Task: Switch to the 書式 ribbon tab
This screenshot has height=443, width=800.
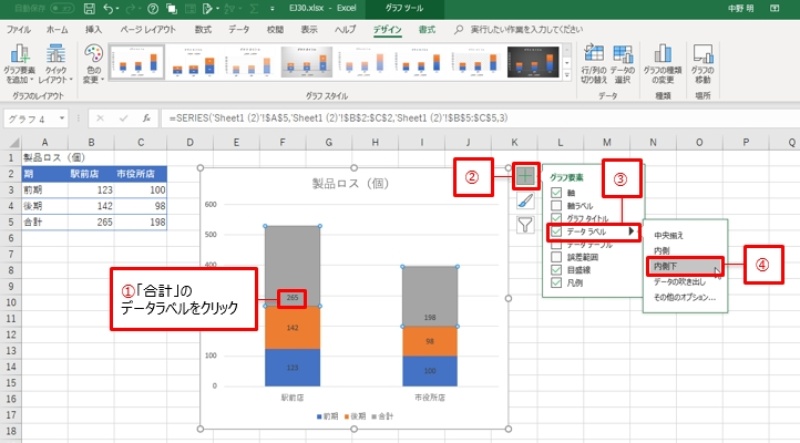Action: tap(428, 30)
